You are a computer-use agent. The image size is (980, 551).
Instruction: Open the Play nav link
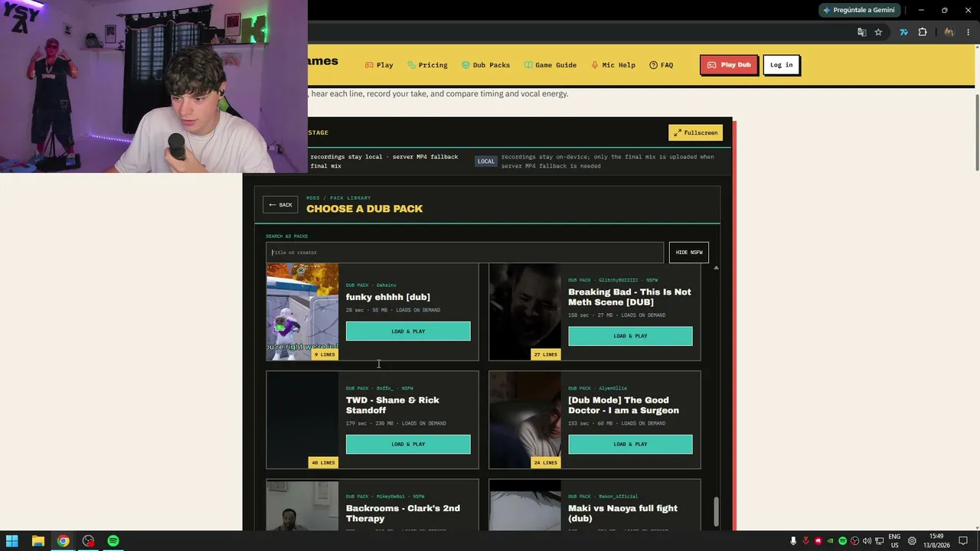click(x=379, y=65)
